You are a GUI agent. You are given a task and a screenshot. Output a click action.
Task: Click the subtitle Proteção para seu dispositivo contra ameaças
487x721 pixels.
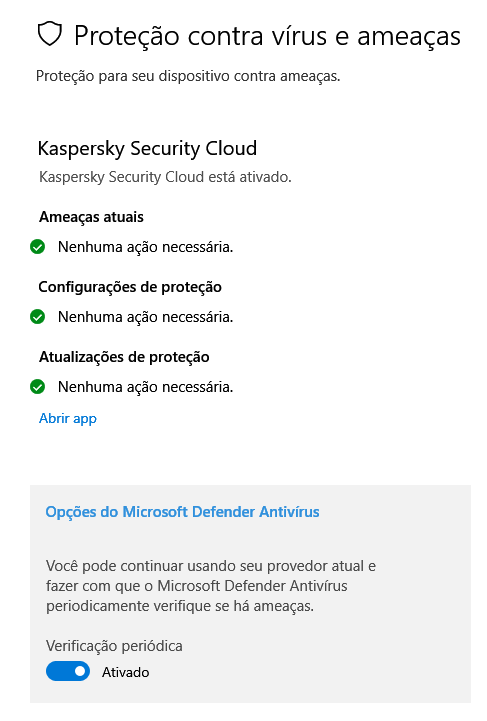coord(188,76)
